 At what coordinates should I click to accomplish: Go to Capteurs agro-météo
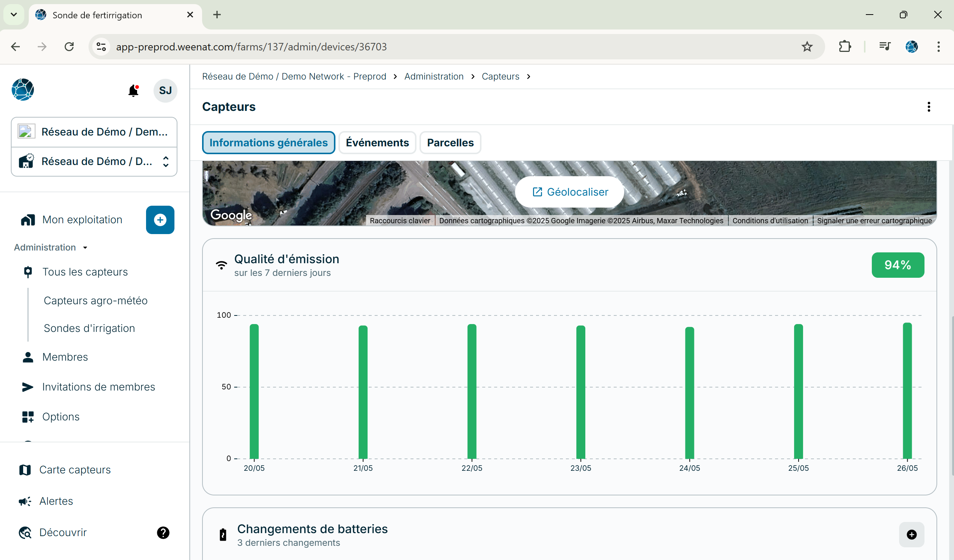click(95, 301)
